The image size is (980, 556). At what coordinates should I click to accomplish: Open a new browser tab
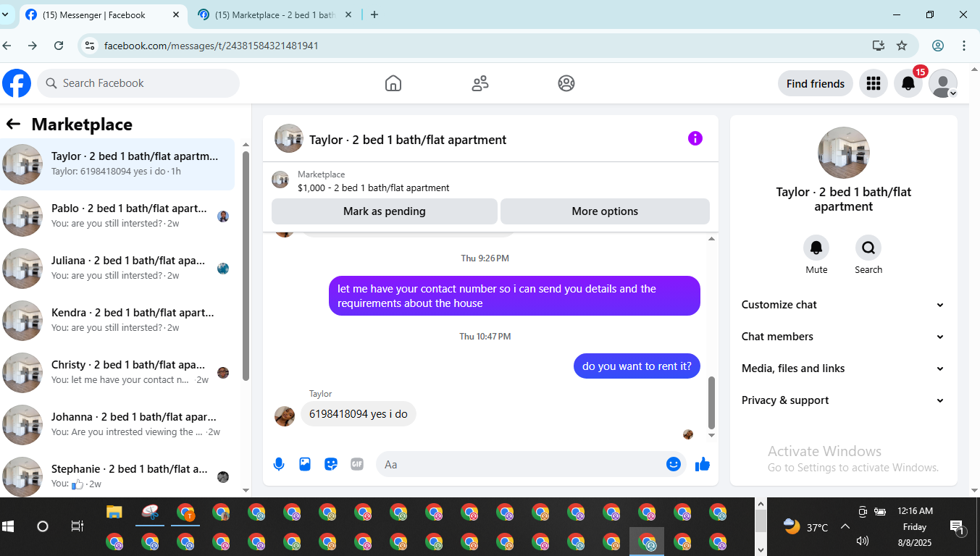click(374, 14)
